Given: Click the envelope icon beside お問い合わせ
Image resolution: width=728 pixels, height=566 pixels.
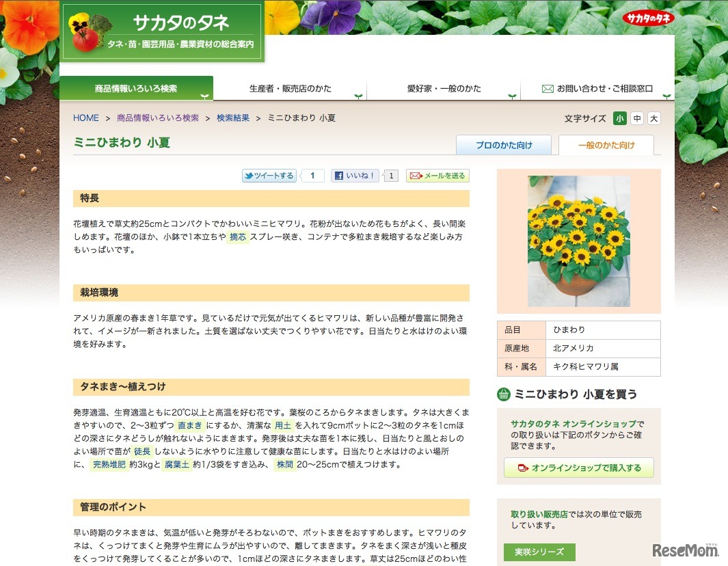Looking at the screenshot, I should point(548,89).
